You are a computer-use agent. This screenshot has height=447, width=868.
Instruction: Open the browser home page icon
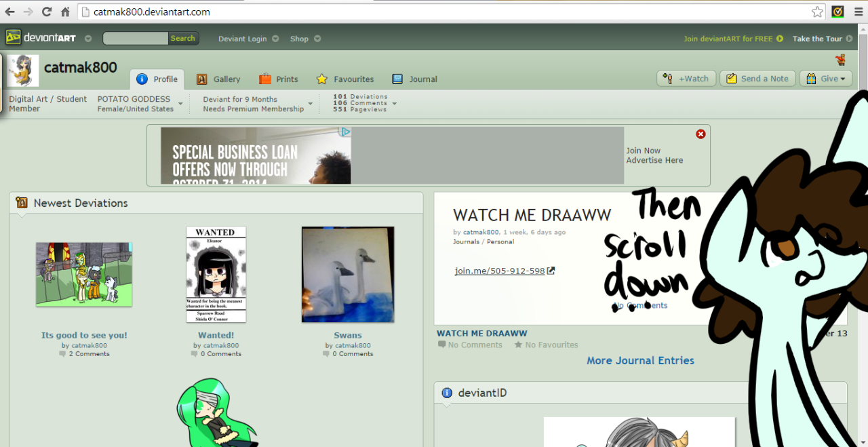point(65,12)
